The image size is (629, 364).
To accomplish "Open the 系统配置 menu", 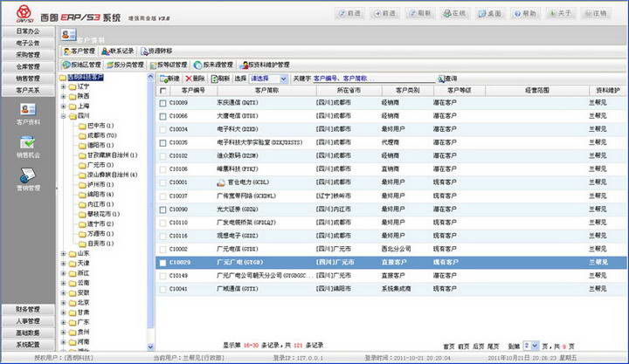I will pyautogui.click(x=28, y=345).
